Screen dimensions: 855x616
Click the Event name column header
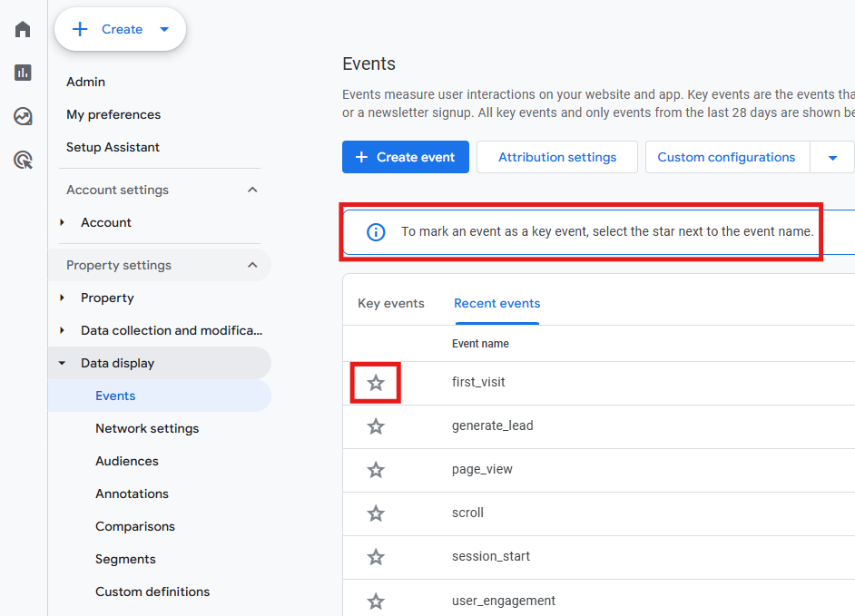click(480, 344)
